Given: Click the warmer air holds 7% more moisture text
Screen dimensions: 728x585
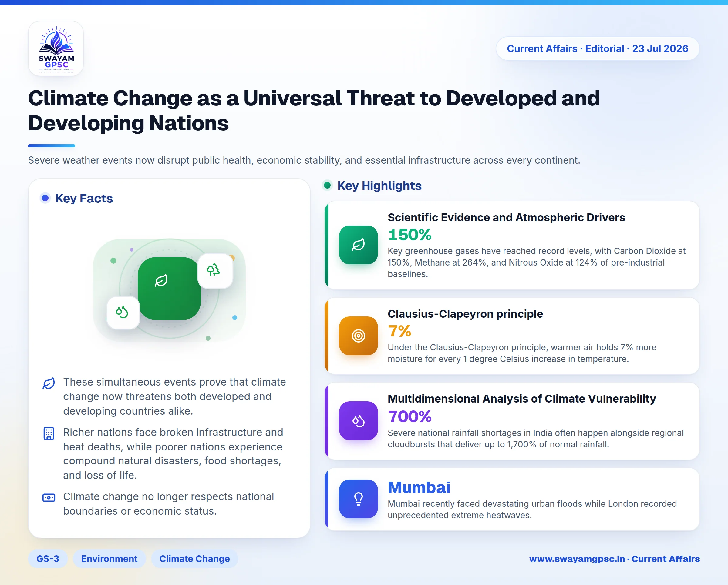Looking at the screenshot, I should point(522,353).
